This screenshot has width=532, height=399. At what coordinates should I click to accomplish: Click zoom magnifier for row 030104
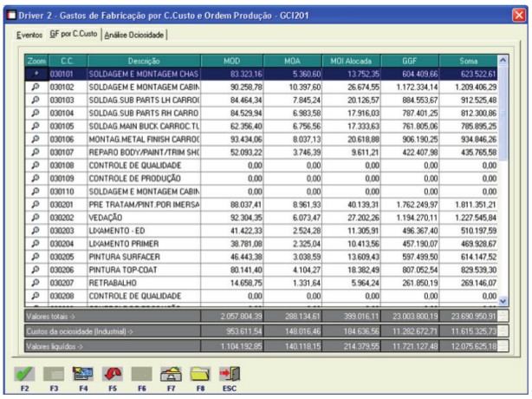coord(36,113)
